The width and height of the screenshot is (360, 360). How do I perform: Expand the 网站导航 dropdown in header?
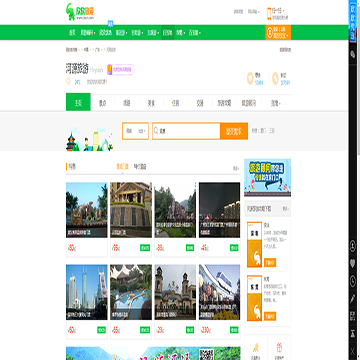click(253, 12)
